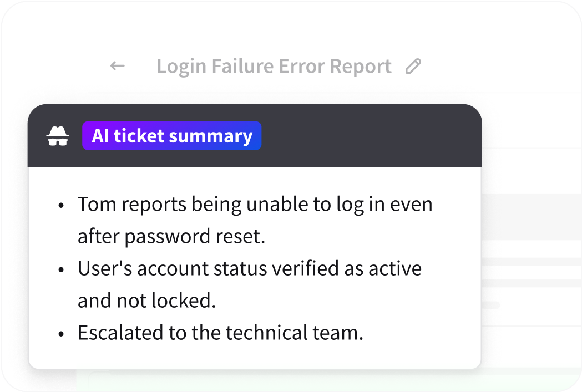
Task: Click the Login Failure Error Report title text
Action: tap(275, 65)
